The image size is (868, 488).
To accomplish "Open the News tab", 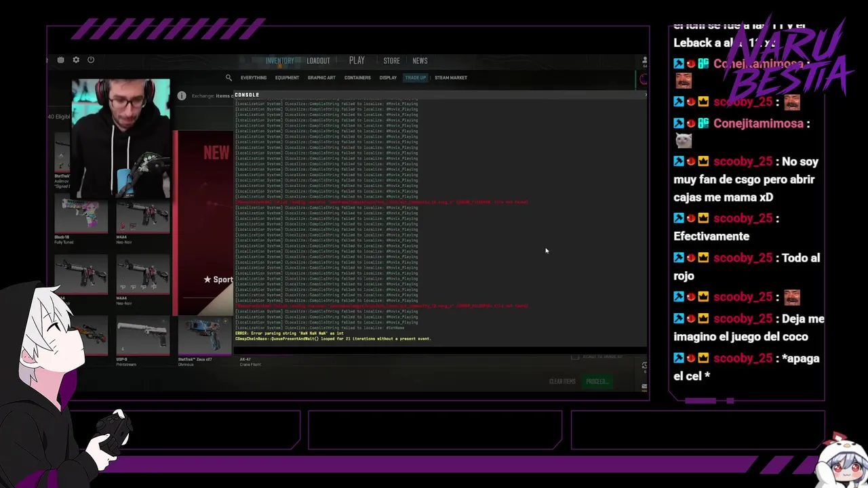I will point(420,61).
